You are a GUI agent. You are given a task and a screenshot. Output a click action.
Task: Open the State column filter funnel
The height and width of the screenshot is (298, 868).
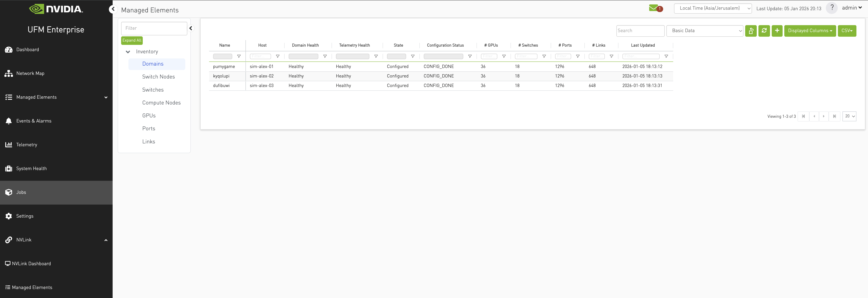point(413,57)
